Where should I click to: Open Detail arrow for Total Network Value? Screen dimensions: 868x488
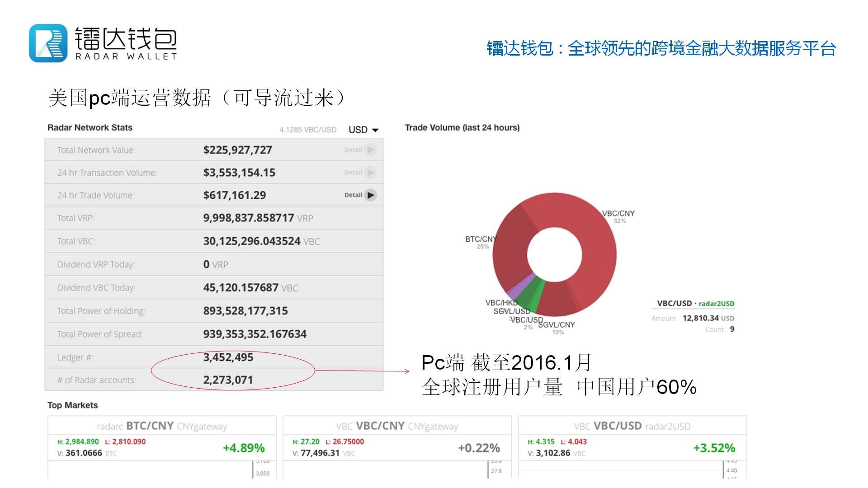[370, 150]
